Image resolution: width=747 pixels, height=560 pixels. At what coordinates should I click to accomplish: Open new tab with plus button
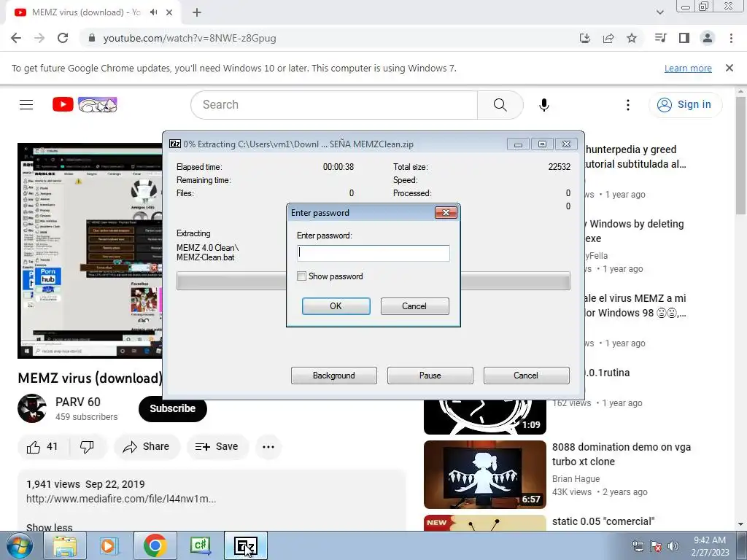click(x=197, y=12)
